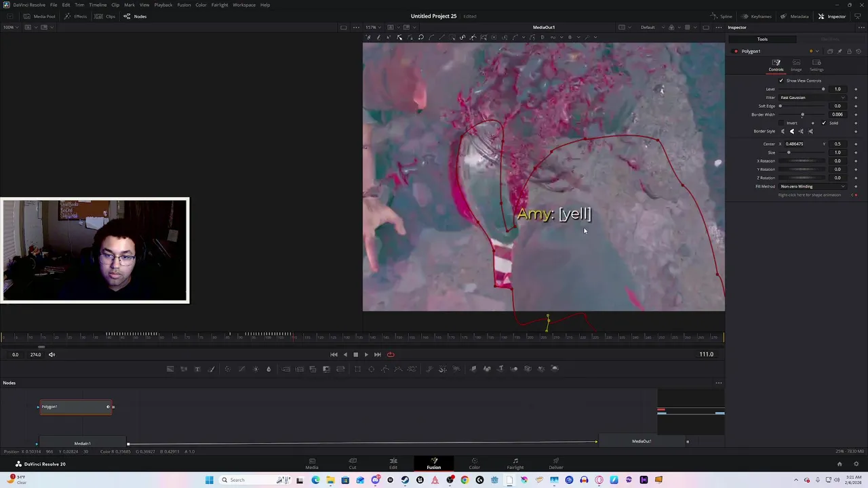Click the Size slider
Screen dimensions: 868x488
click(802, 152)
